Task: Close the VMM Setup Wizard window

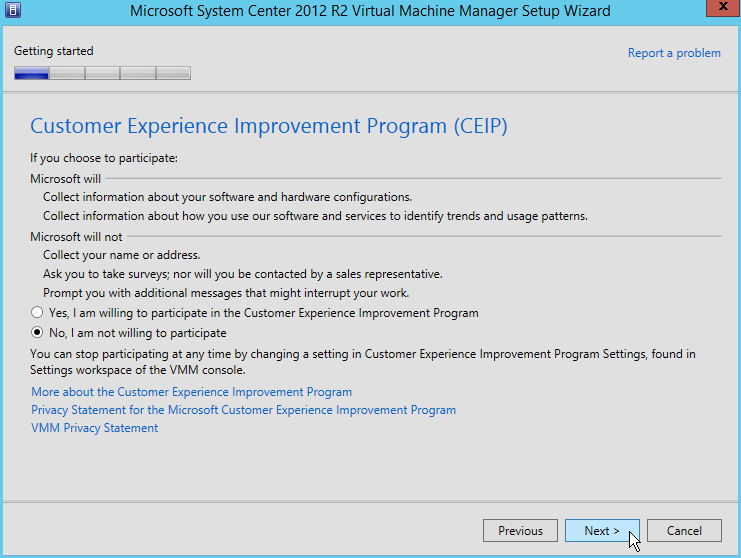Action: tap(718, 10)
